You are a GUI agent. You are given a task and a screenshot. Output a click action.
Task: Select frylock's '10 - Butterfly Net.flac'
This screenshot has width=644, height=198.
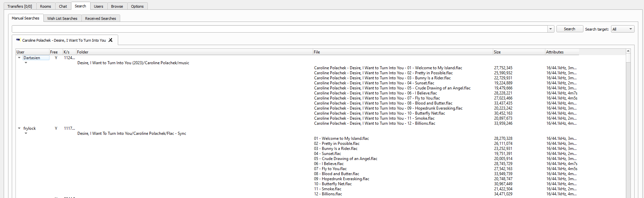(x=333, y=184)
